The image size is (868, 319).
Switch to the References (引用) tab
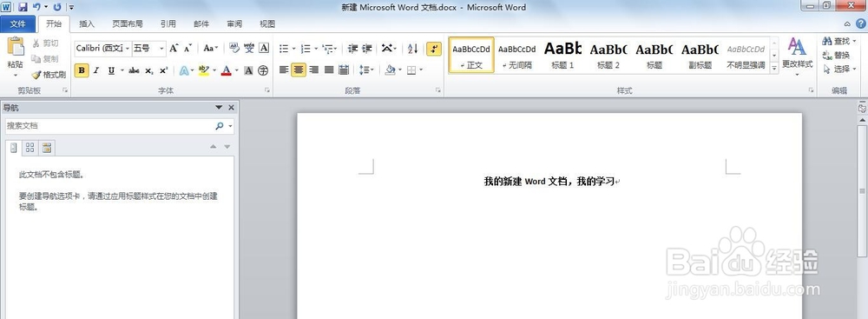coord(168,23)
